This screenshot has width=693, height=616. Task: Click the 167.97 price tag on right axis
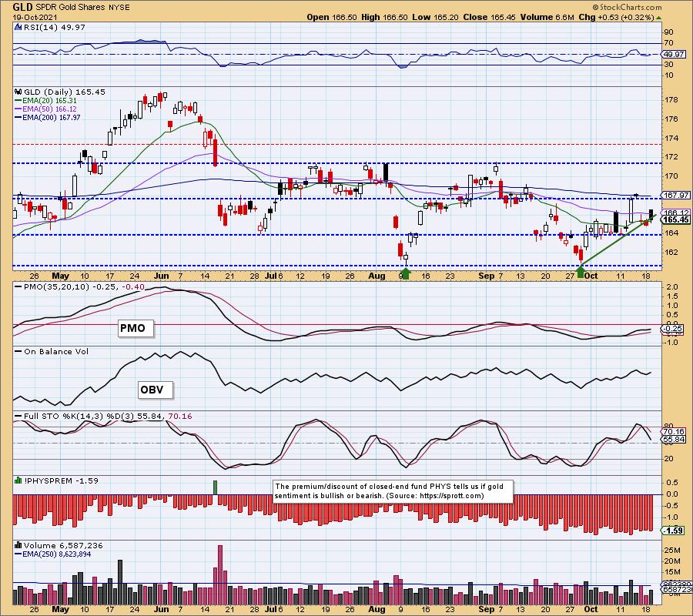pos(676,195)
